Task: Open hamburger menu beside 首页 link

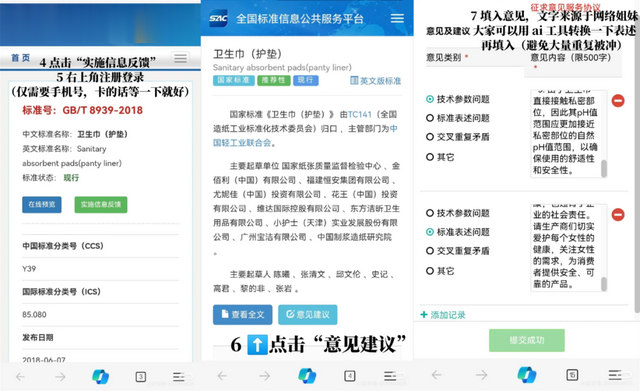Action: (x=180, y=58)
